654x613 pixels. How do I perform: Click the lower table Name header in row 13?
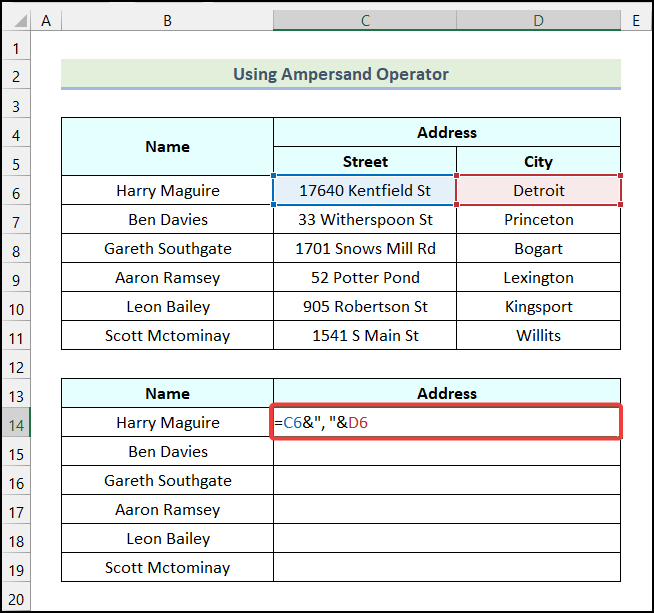coord(167,393)
